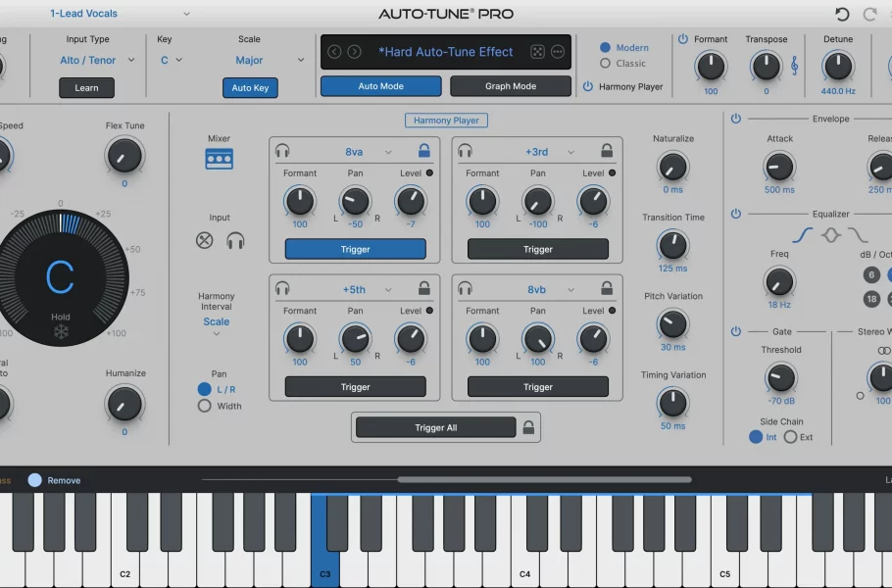892x588 pixels.
Task: Toggle the +5th voice lock icon
Action: click(423, 288)
